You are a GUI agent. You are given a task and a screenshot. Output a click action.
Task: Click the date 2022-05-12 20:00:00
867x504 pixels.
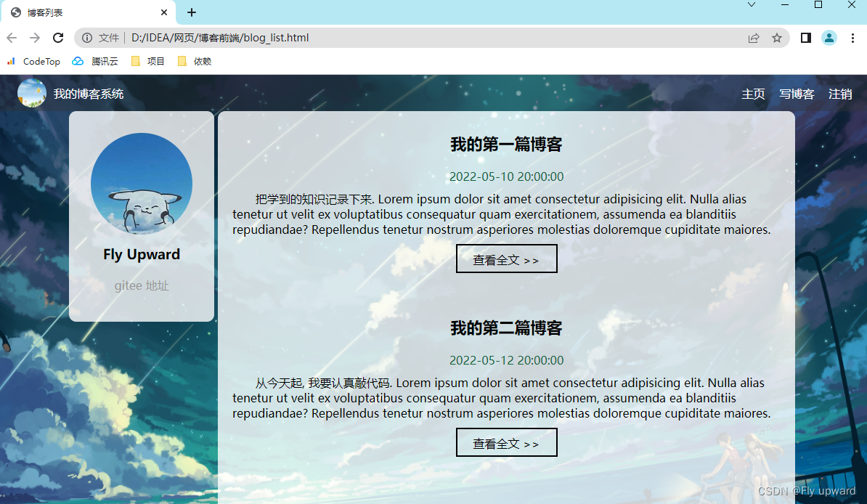506,360
